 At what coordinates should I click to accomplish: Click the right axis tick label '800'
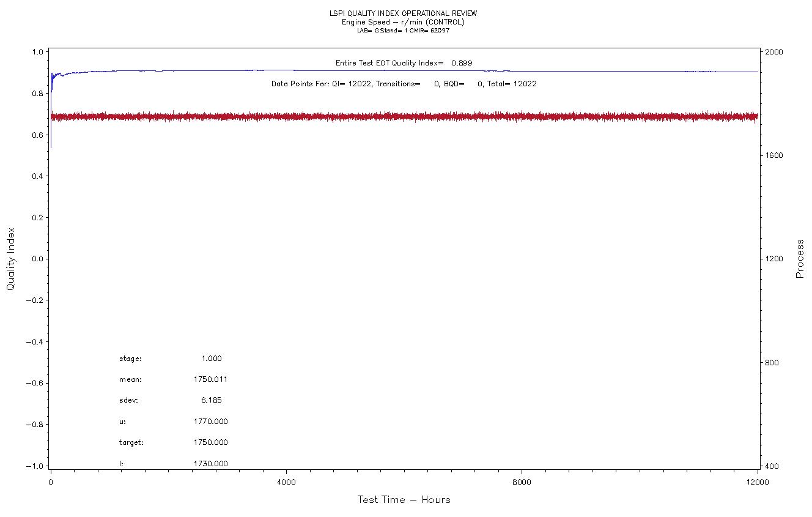click(770, 363)
